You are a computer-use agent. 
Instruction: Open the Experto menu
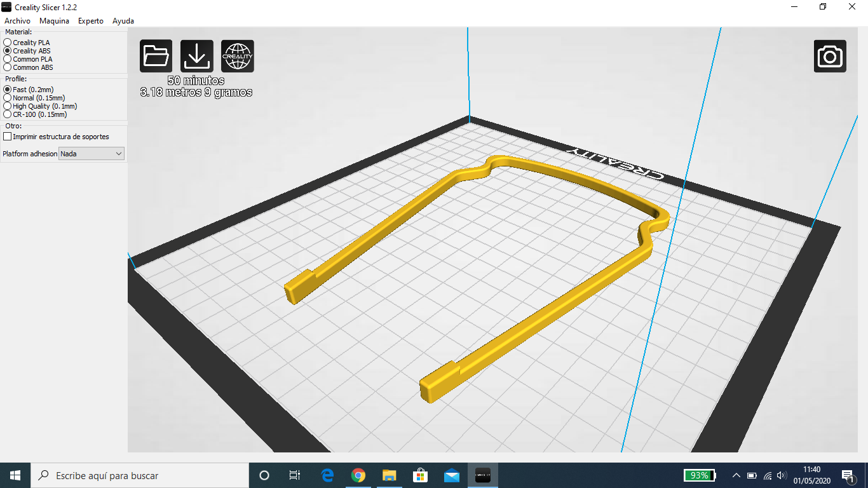coord(90,21)
